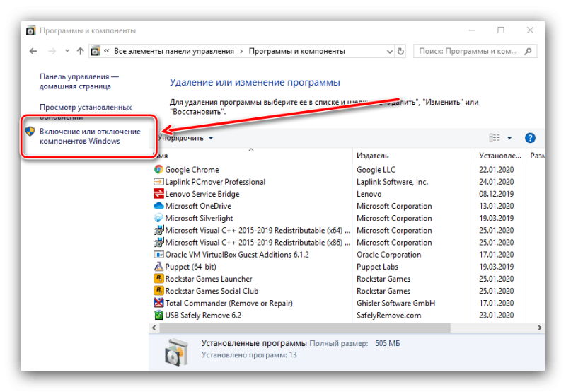Click the Lenovo Service Bridge icon

point(158,194)
